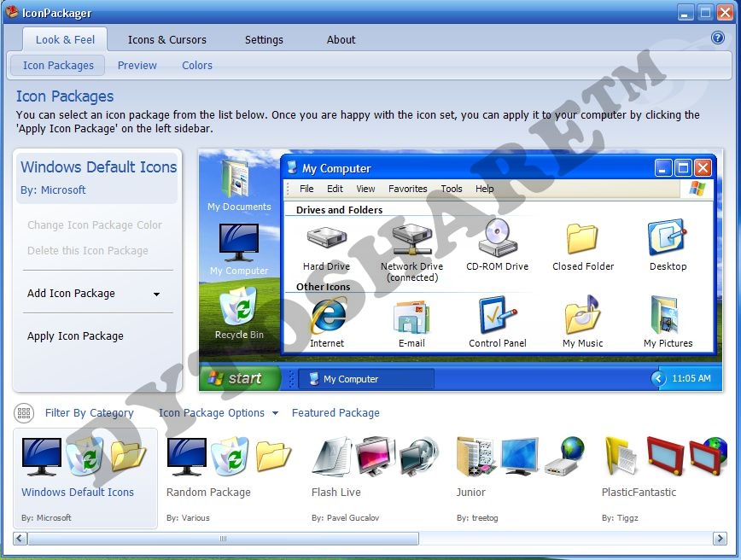Click the scrollbar left arrow

(20, 539)
